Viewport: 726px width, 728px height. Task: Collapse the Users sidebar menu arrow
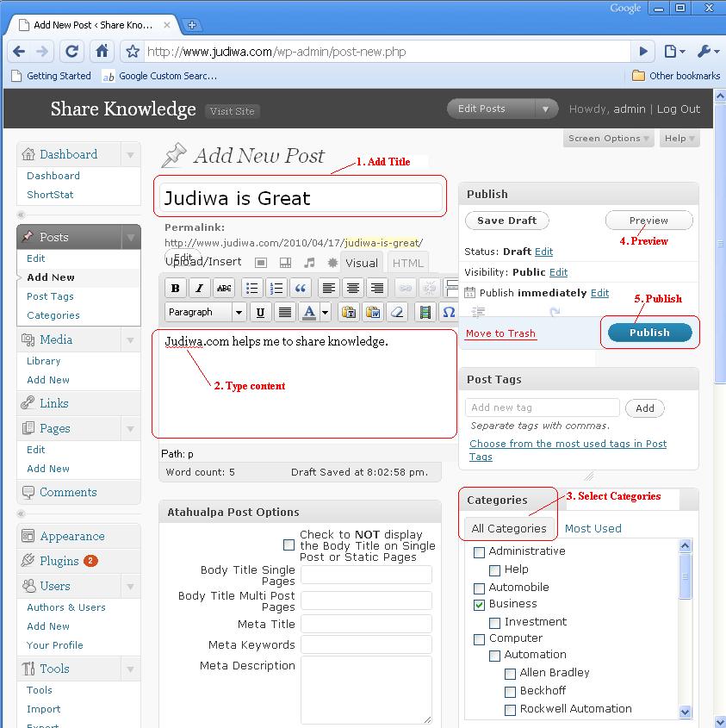(x=130, y=587)
